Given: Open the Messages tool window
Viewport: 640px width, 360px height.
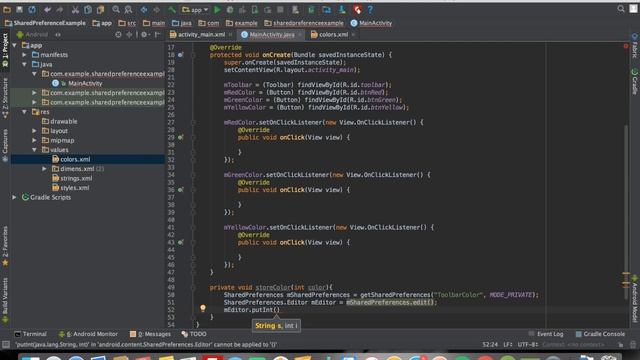Looking at the screenshot, I should click(x=150, y=334).
